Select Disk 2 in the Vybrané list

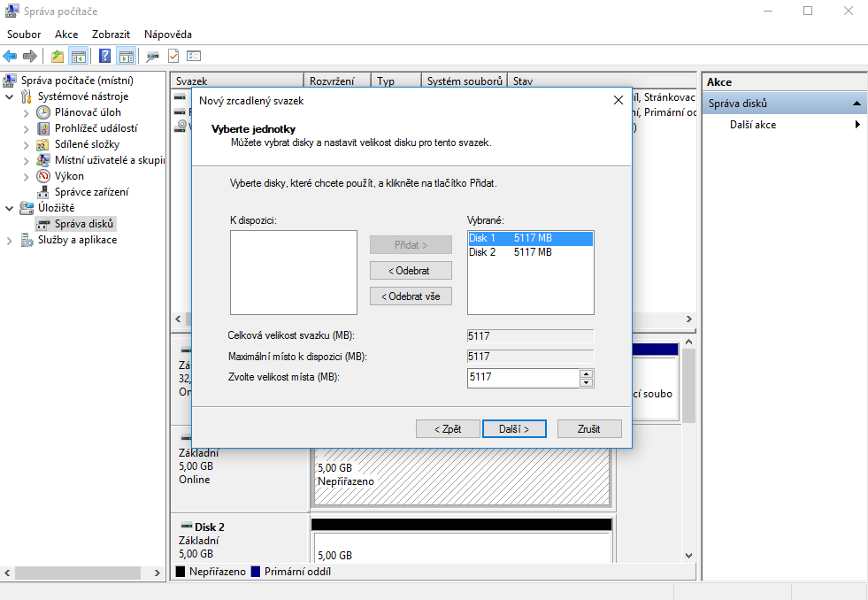(x=511, y=252)
